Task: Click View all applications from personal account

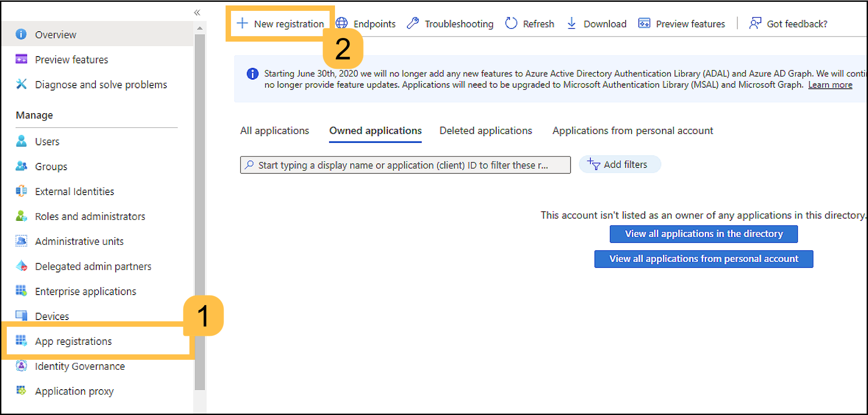Action: [x=703, y=259]
